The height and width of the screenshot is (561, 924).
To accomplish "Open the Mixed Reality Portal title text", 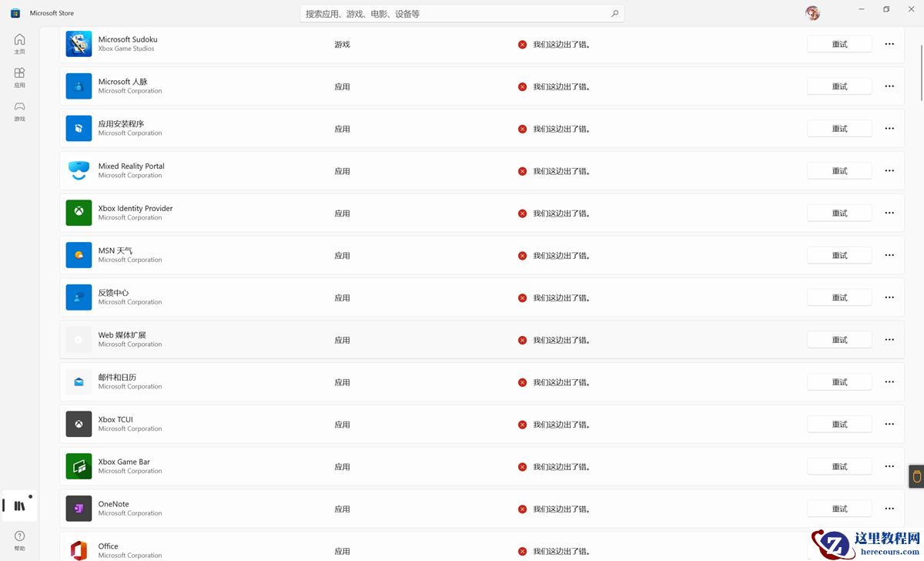I will (x=131, y=166).
